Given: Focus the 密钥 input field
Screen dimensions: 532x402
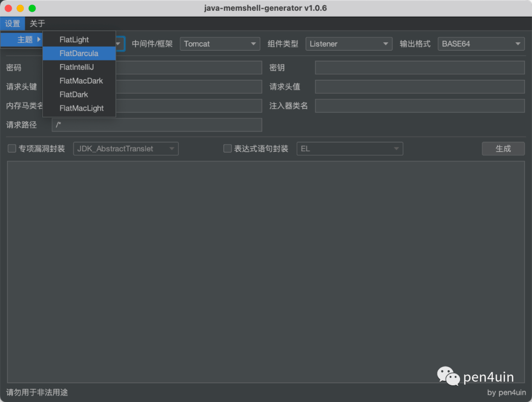Looking at the screenshot, I should click(420, 67).
